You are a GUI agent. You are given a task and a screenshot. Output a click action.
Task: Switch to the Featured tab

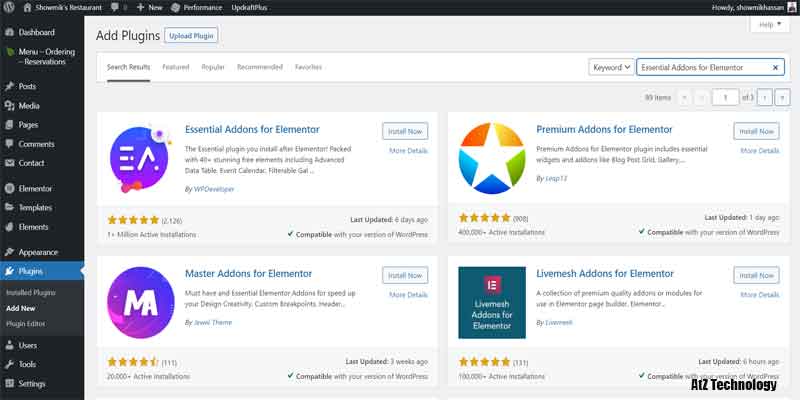(x=176, y=67)
